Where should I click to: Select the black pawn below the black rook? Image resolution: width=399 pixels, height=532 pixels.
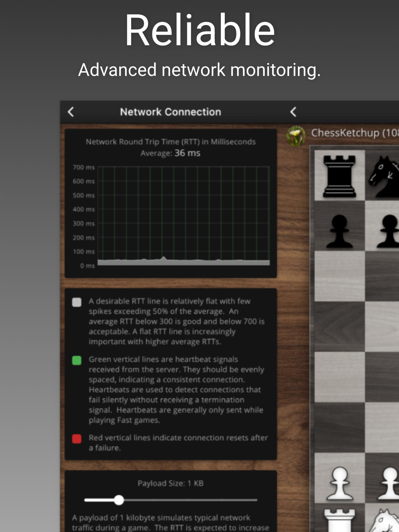339,231
